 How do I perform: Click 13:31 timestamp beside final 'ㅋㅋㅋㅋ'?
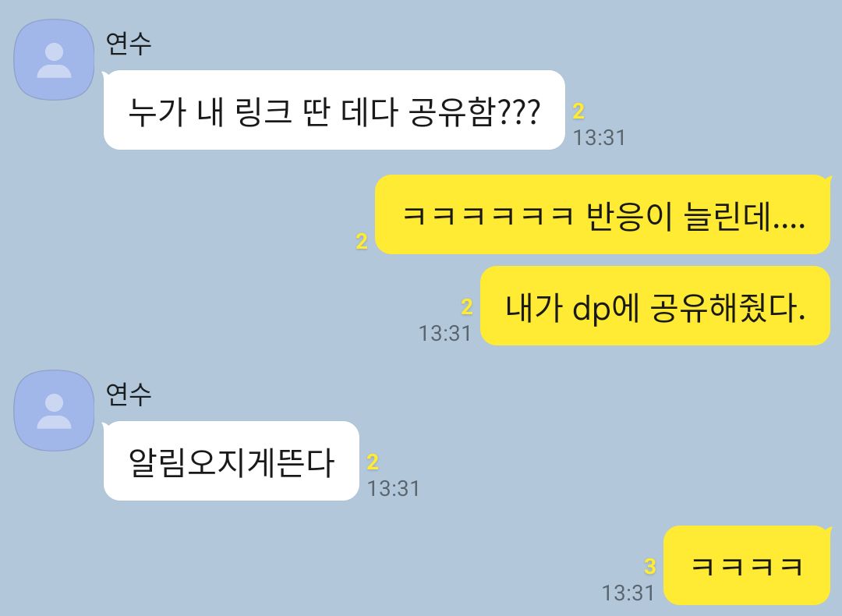click(628, 593)
